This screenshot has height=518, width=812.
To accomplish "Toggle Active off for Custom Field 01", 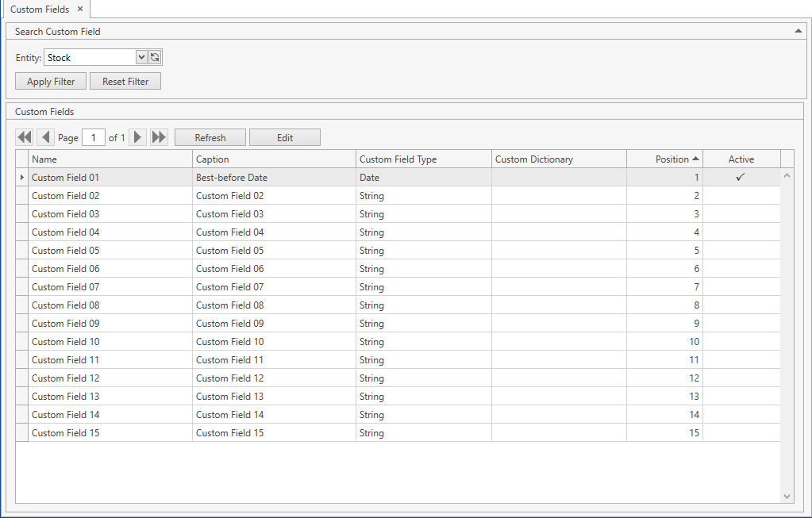I will 741,177.
